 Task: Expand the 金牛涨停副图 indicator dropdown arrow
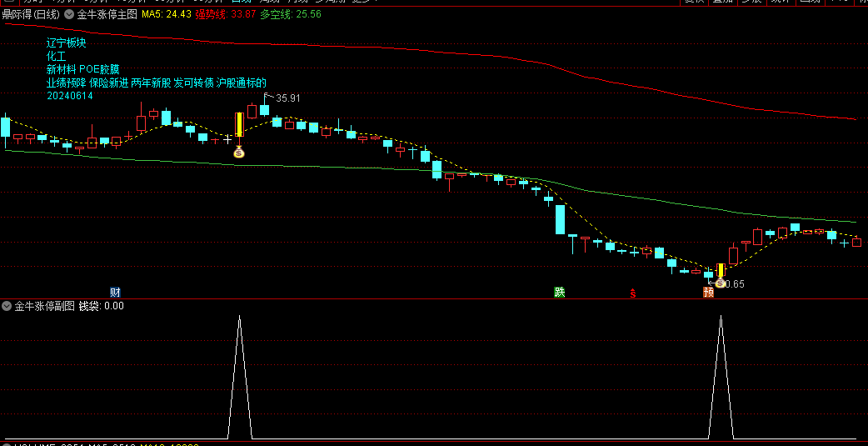click(x=7, y=306)
